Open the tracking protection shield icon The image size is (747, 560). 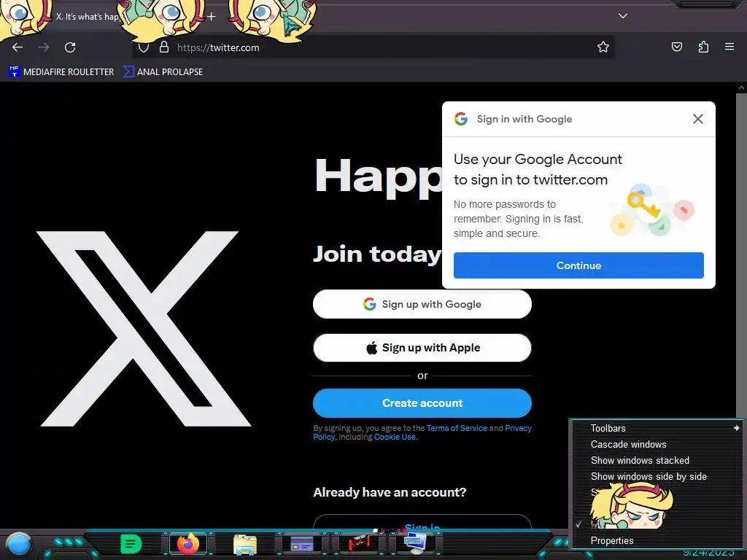144,47
